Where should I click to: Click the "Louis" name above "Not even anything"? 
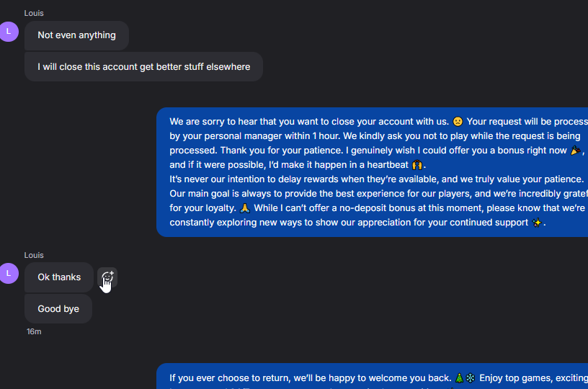pos(34,13)
